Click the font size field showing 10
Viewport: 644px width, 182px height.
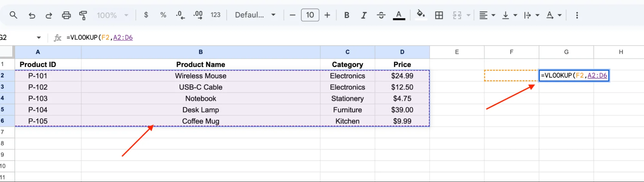coord(310,15)
